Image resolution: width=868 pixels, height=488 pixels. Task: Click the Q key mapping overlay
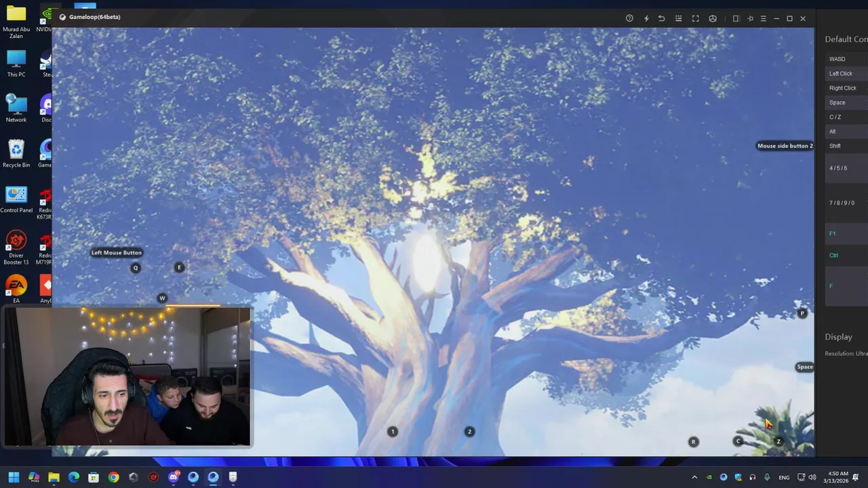click(x=136, y=268)
